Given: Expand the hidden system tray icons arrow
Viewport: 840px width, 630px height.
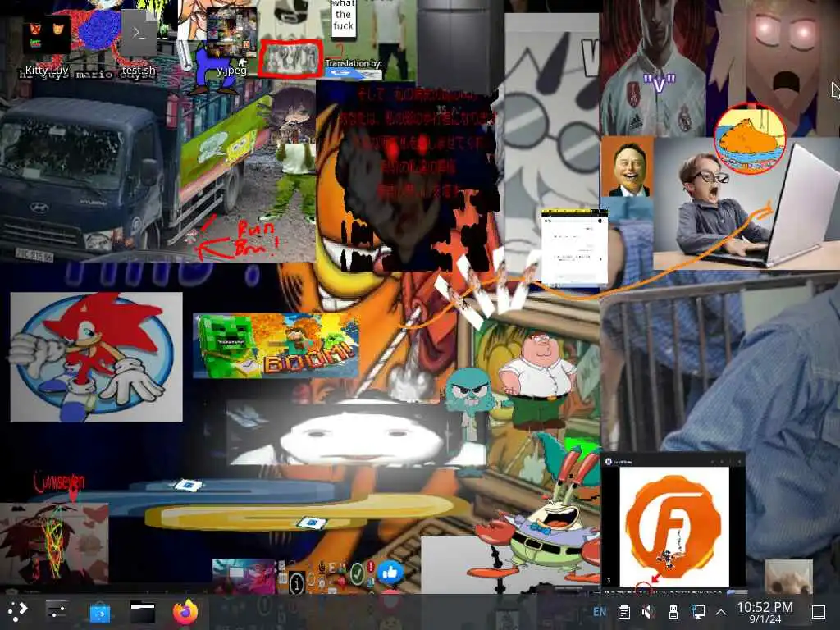Looking at the screenshot, I should [x=721, y=612].
